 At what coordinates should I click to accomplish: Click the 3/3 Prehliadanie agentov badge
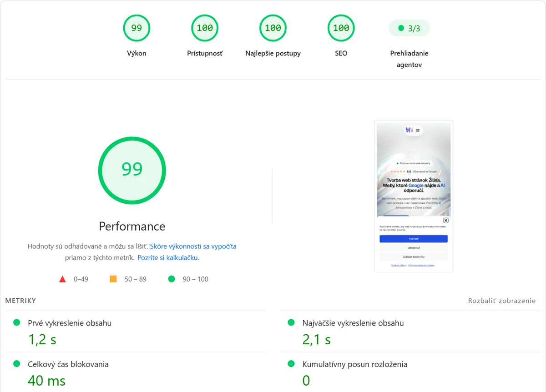click(409, 28)
